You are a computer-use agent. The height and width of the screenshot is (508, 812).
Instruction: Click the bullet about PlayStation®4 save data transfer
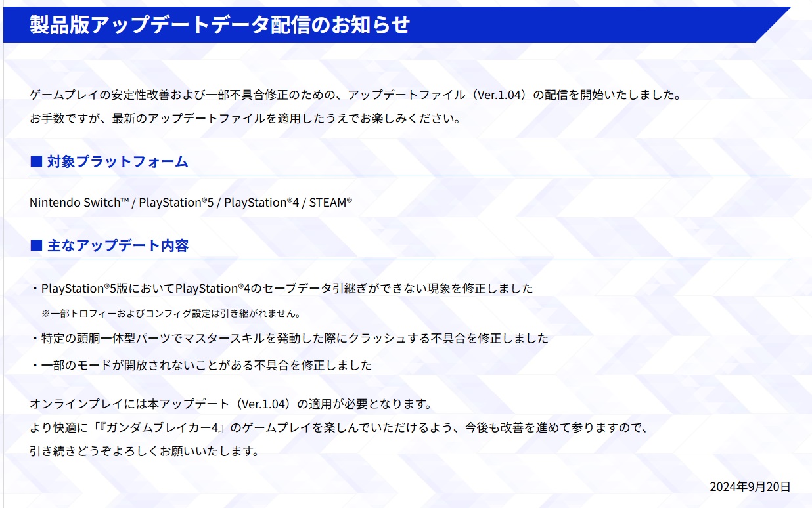[x=282, y=289]
